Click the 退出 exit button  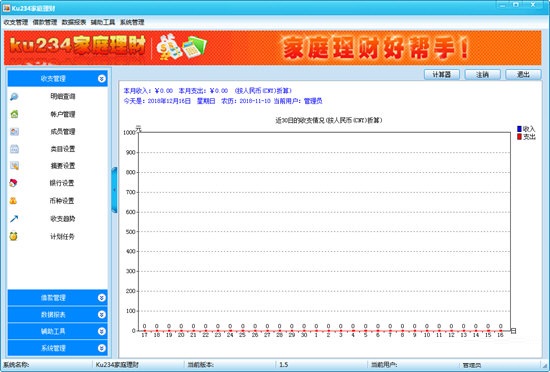click(523, 75)
